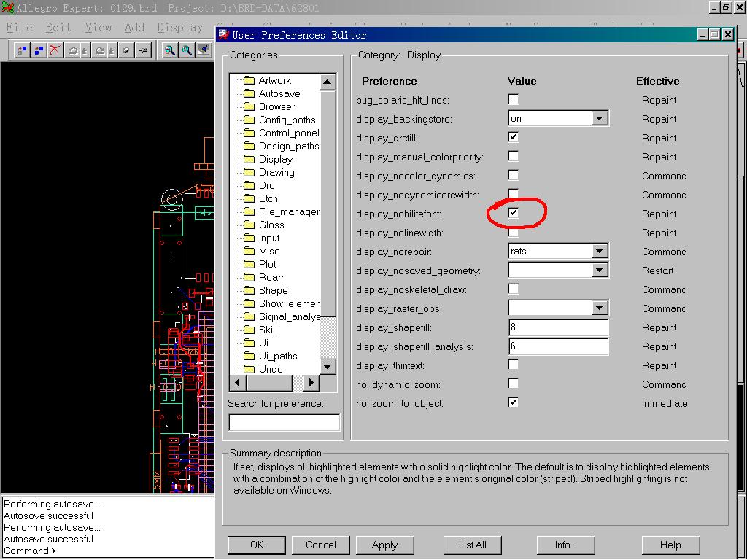Screen dimensions: 747x560
Task: Click the second magnifier zoom icon
Action: point(187,50)
